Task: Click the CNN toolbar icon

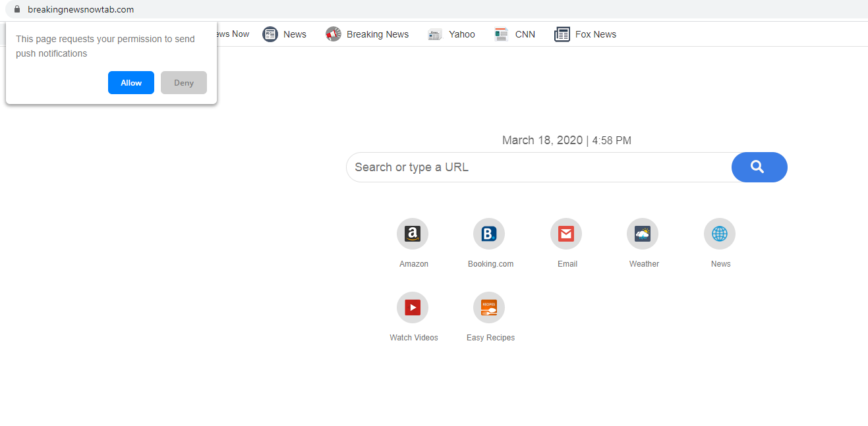Action: click(502, 34)
